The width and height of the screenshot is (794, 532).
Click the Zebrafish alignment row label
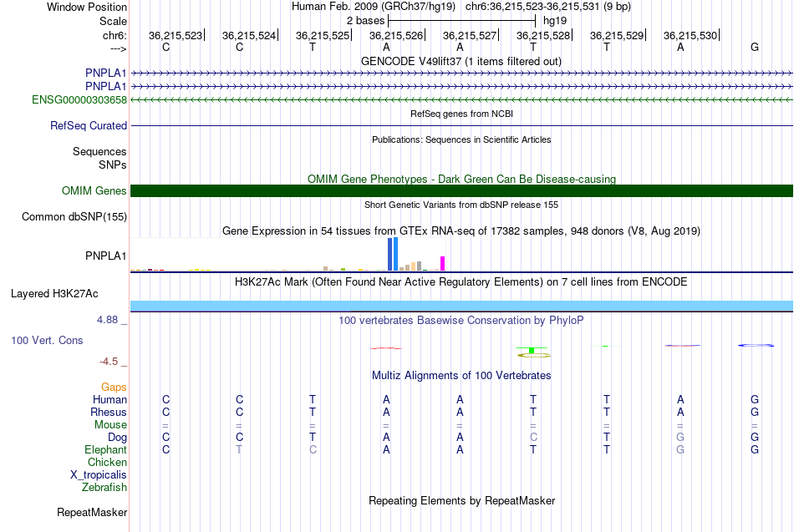104,487
